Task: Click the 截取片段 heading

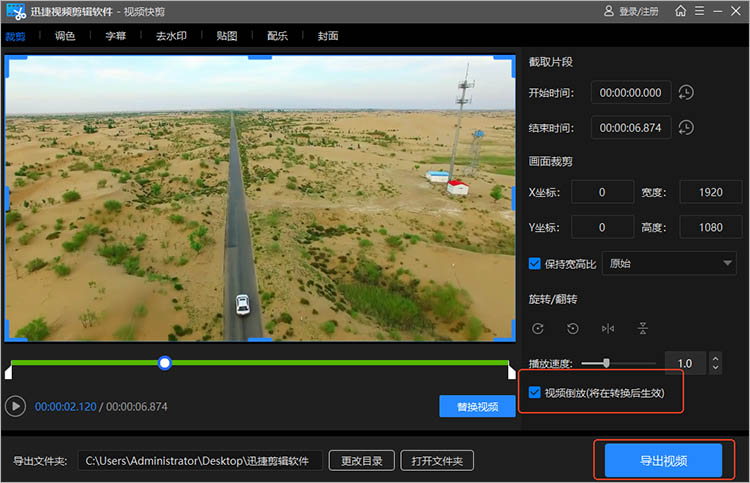Action: (x=551, y=62)
